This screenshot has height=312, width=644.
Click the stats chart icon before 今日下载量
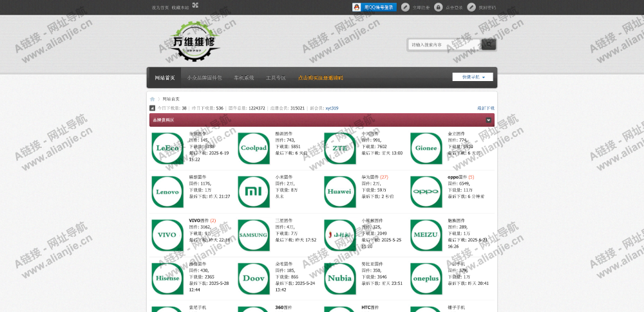tap(153, 108)
